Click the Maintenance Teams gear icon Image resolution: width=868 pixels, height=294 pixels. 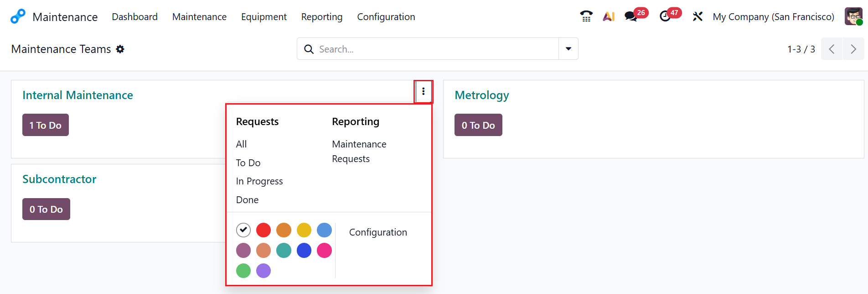[120, 49]
